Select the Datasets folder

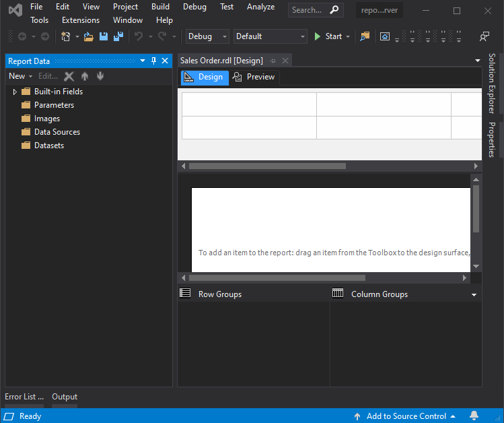click(48, 145)
